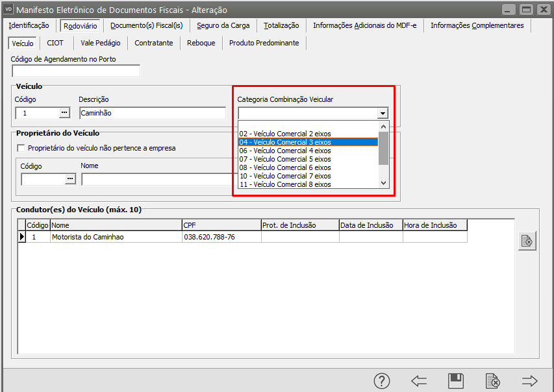Click the cancel document icon in bottom bar
The image size is (554, 392).
492,381
